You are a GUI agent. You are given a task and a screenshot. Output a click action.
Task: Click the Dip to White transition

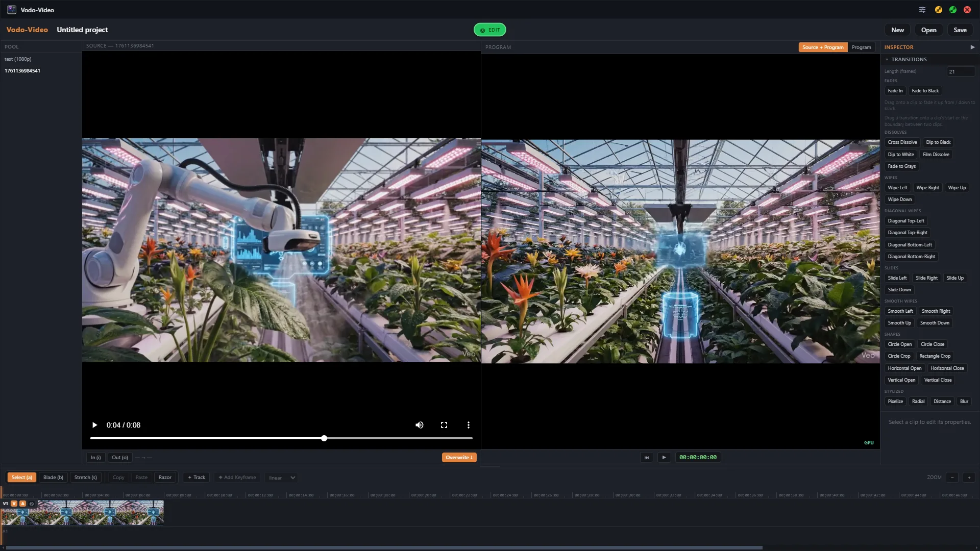(900, 155)
